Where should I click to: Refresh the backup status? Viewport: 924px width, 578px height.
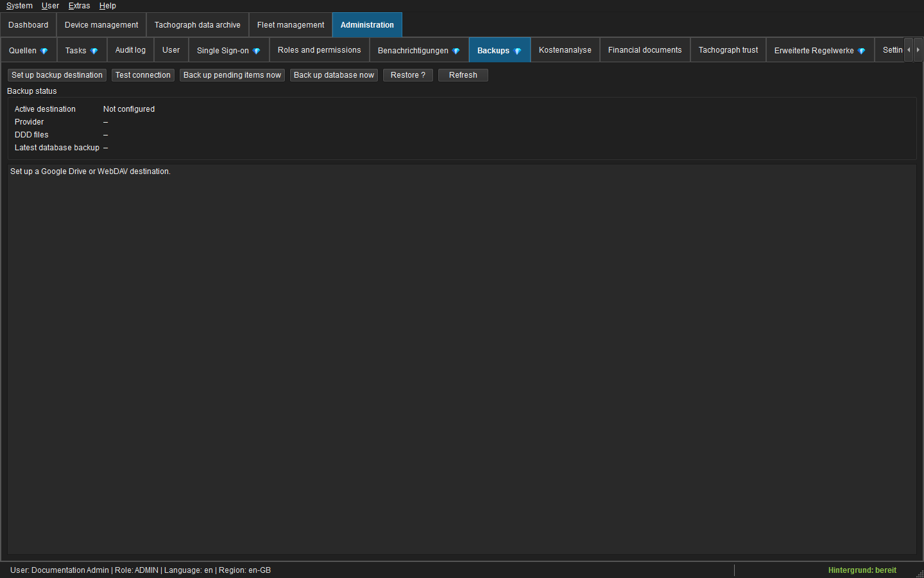pos(463,75)
